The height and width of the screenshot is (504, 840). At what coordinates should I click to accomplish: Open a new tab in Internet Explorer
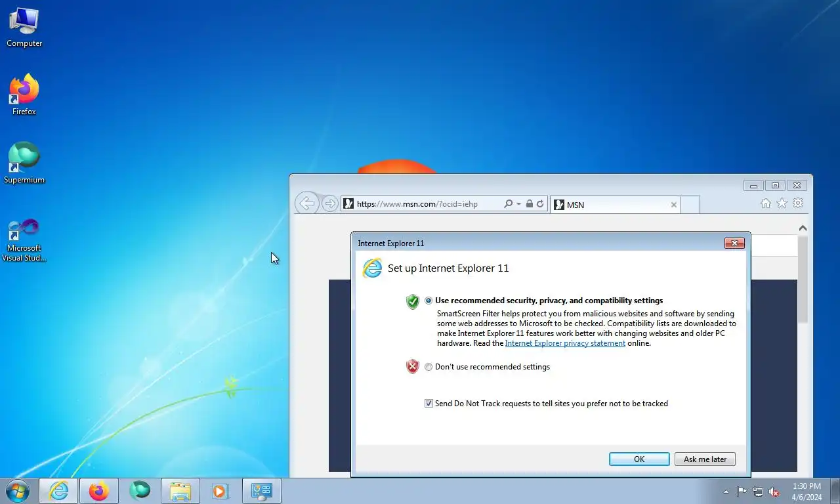click(690, 205)
